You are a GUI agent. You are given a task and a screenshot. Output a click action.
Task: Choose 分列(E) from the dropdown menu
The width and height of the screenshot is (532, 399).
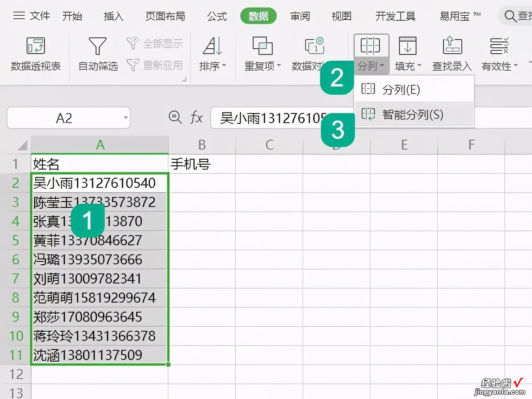414,89
